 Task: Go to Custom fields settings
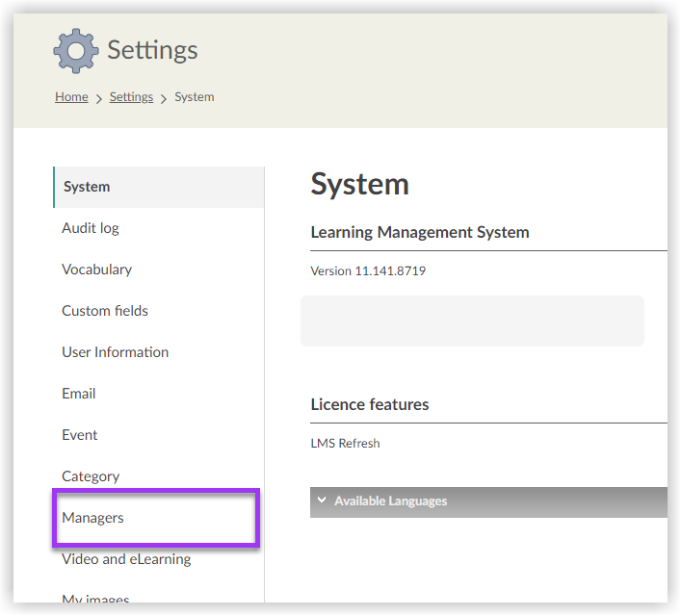[105, 311]
